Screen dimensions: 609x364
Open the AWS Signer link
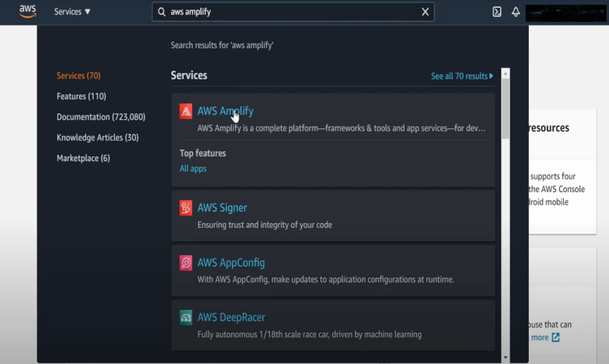[x=222, y=208]
